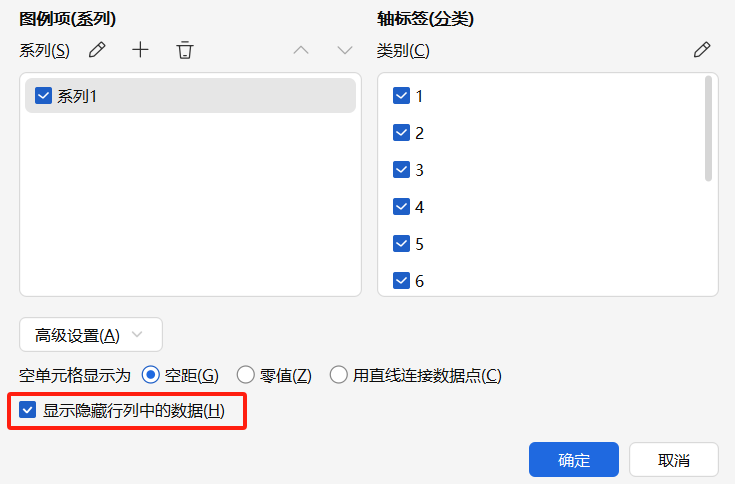Add a new series with plus icon
The height and width of the screenshot is (484, 735).
point(140,50)
